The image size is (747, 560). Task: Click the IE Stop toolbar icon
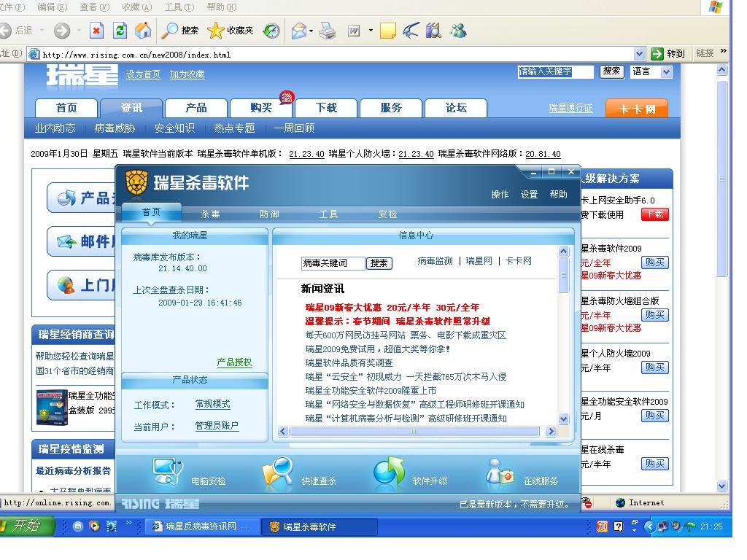(96, 31)
